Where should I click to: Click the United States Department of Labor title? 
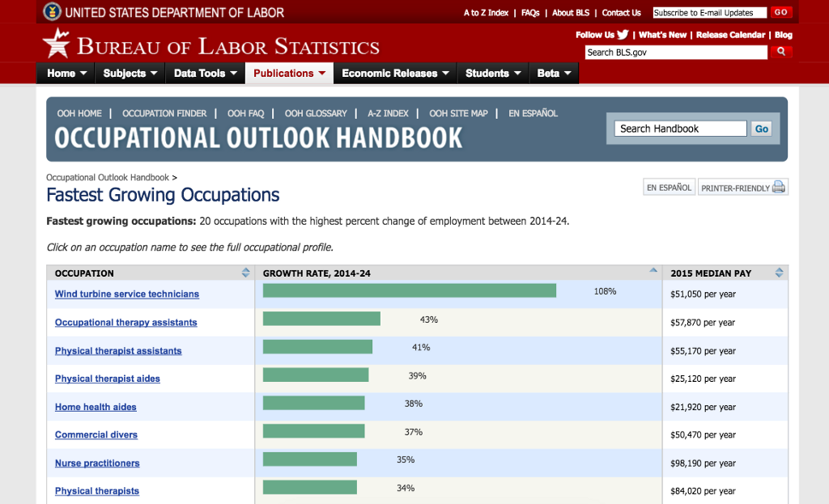[x=175, y=13]
